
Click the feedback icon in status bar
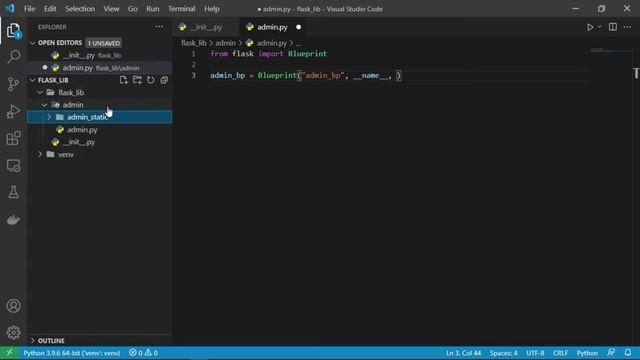click(x=611, y=353)
